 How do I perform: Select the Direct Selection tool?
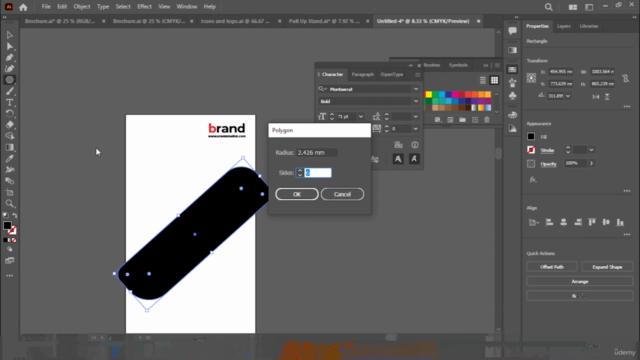[9, 47]
